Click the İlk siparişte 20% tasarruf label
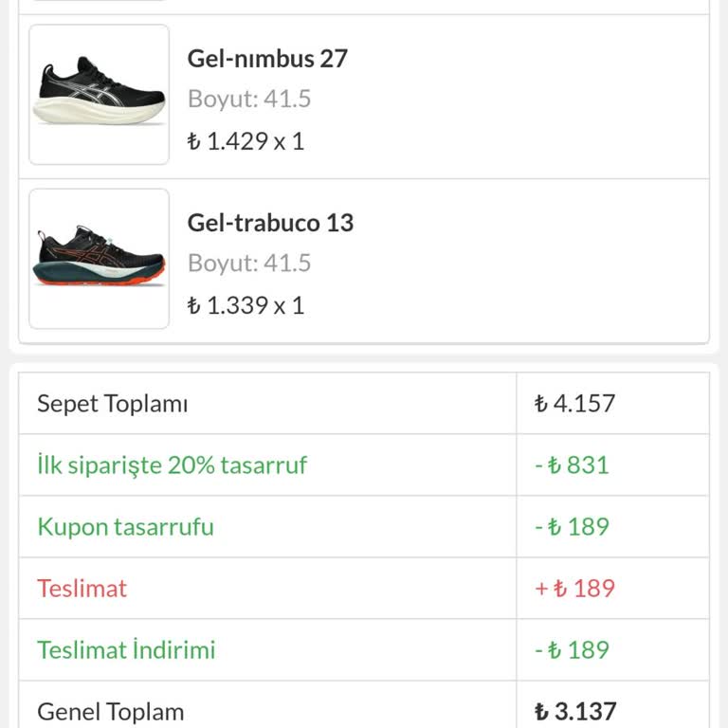The image size is (728, 728). (172, 465)
